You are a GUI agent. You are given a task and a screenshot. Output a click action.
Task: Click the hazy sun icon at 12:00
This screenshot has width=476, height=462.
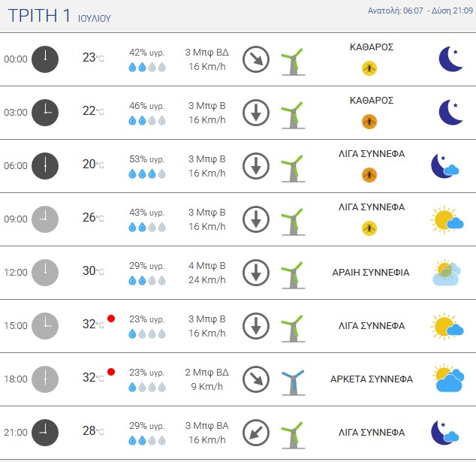coord(447,273)
